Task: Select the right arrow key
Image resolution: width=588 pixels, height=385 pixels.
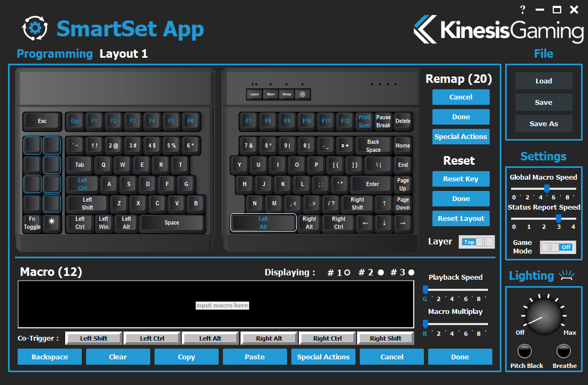Action: point(403,223)
